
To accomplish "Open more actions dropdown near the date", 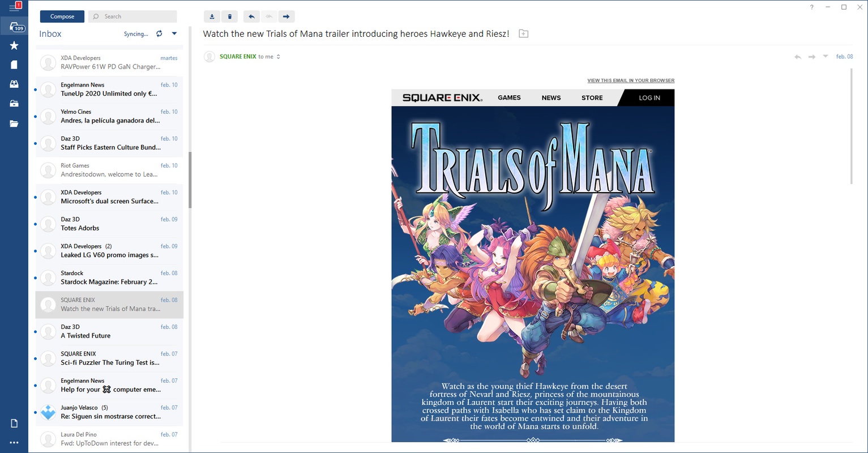I will click(x=826, y=56).
